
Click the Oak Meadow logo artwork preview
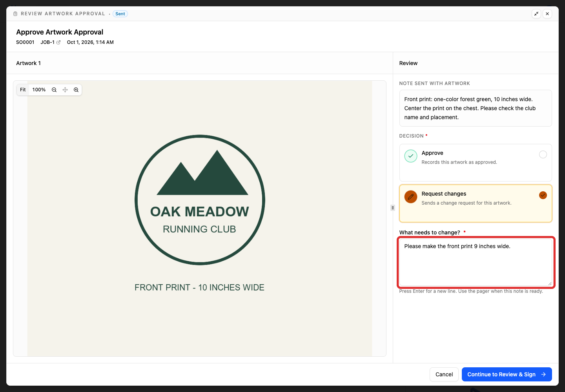pyautogui.click(x=200, y=219)
